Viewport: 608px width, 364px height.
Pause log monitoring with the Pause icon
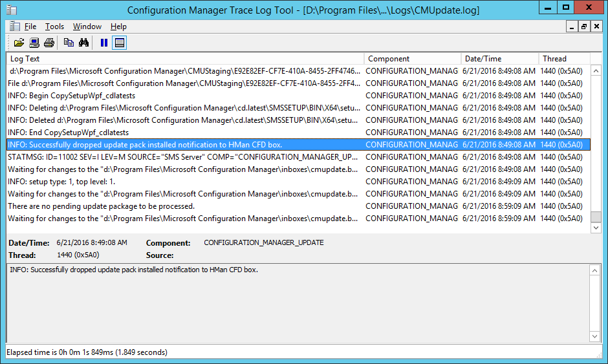point(104,43)
